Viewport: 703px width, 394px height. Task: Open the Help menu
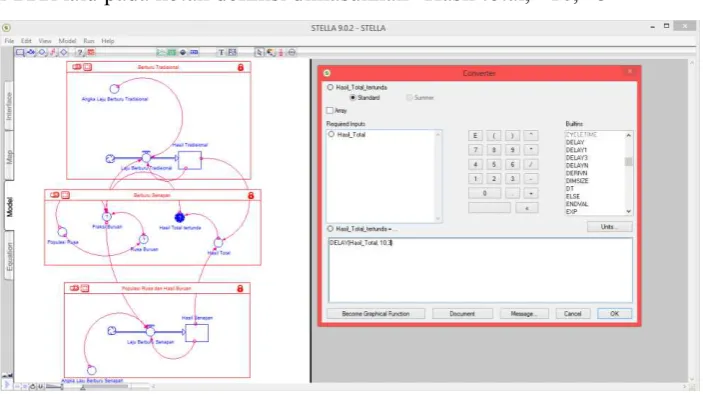(108, 41)
